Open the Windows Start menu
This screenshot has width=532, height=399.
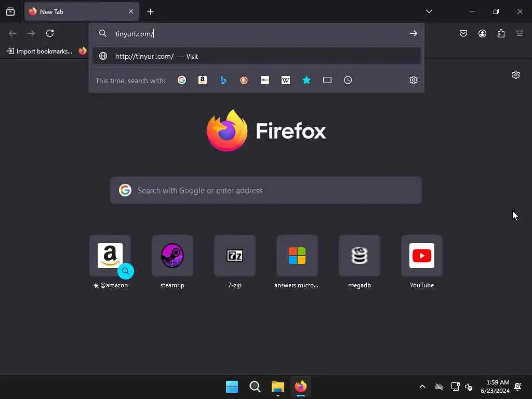(232, 387)
